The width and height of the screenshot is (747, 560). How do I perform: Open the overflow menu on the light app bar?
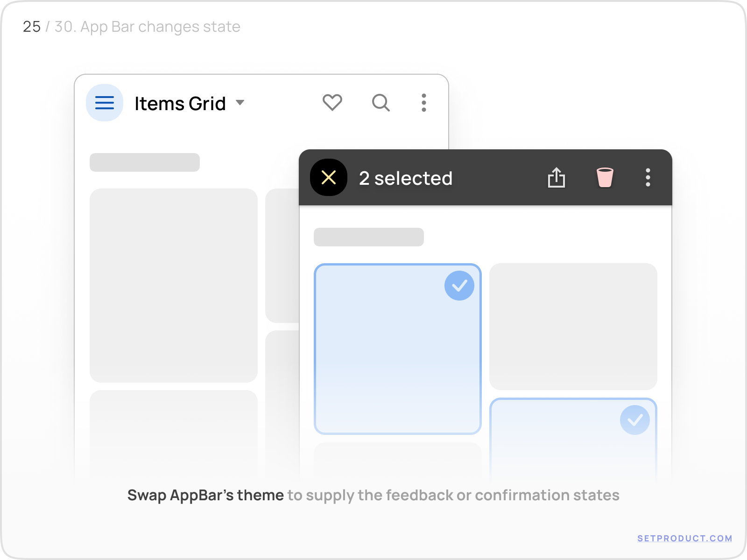click(423, 103)
